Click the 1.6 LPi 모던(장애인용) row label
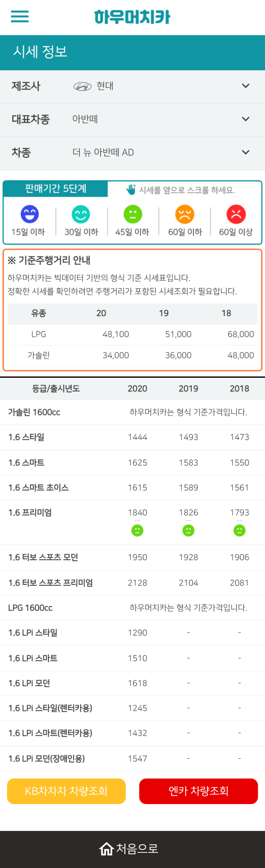The image size is (265, 868). click(x=47, y=759)
